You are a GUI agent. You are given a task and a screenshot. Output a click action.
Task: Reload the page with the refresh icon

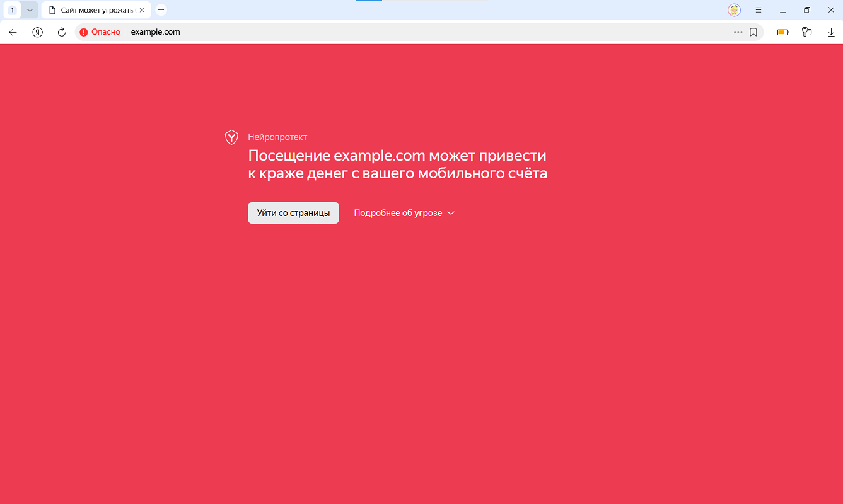62,32
